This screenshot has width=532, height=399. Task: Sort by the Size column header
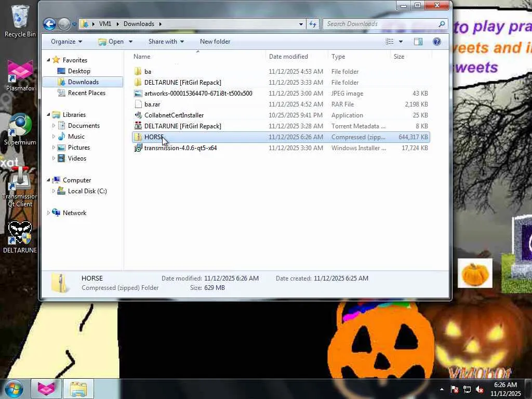411,57
